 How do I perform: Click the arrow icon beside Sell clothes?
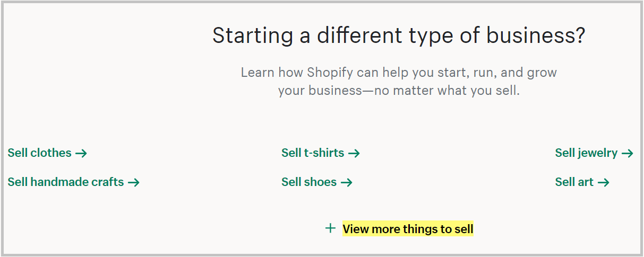(x=81, y=154)
